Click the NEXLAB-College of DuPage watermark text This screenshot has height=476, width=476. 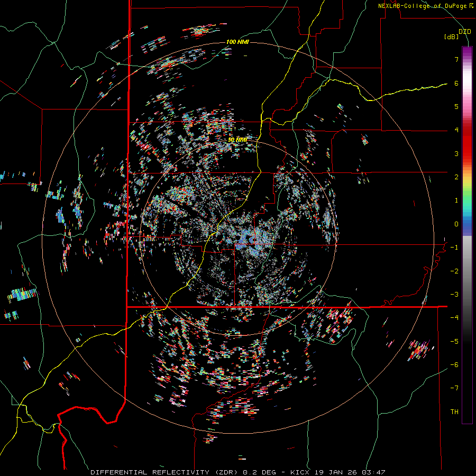426,6
